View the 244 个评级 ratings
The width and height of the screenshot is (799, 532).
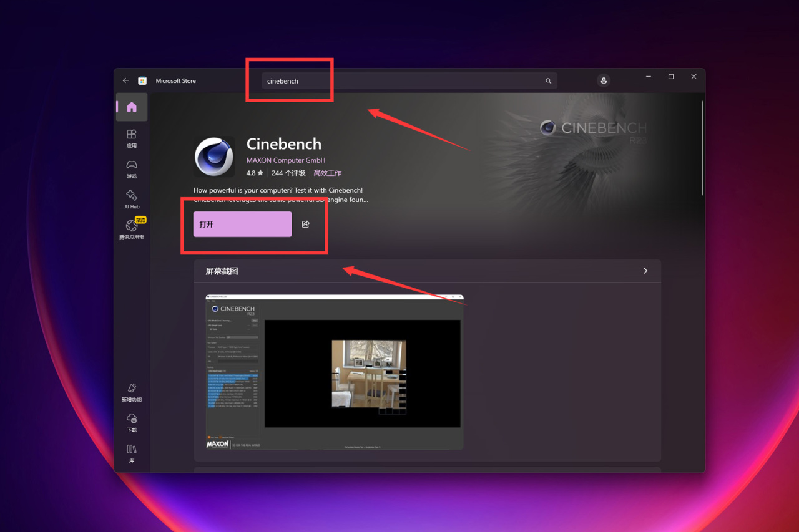pos(288,173)
